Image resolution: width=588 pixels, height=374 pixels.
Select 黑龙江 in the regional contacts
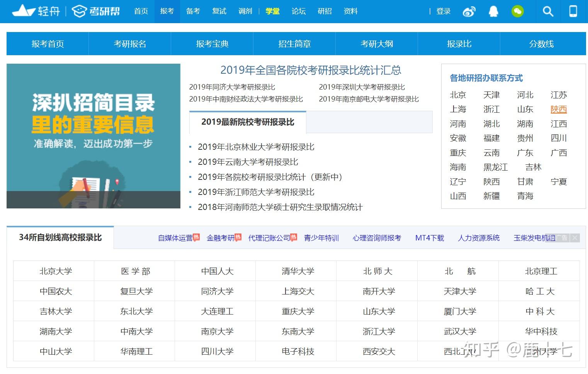[496, 167]
